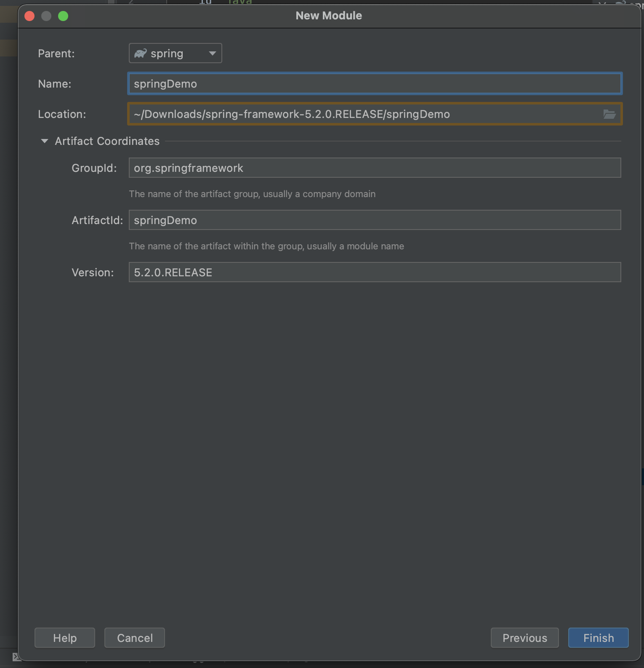Browse for location using folder icon
This screenshot has width=644, height=668.
coord(609,114)
